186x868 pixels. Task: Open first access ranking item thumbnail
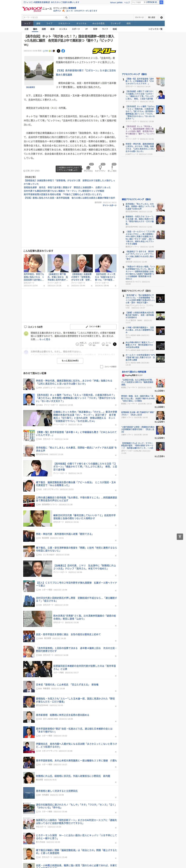point(161,82)
